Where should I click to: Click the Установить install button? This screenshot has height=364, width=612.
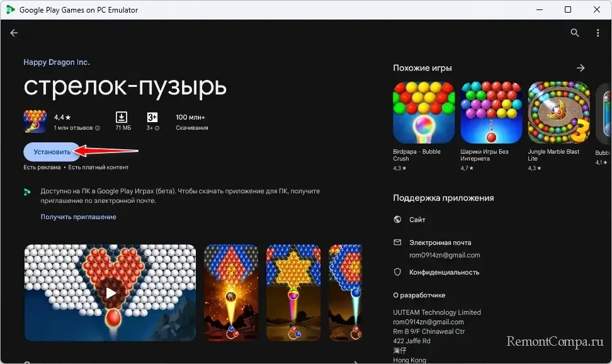[x=52, y=152]
